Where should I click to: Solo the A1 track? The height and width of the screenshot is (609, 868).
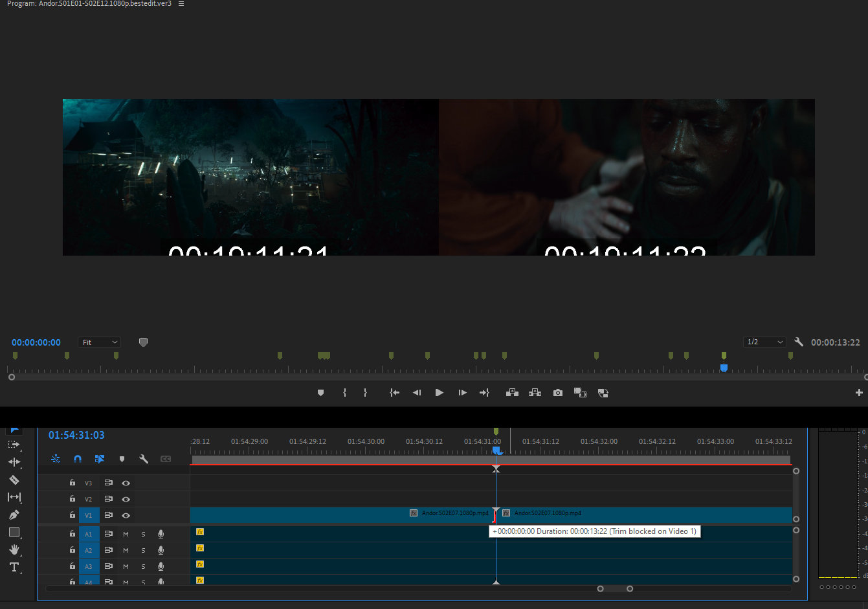pos(143,534)
